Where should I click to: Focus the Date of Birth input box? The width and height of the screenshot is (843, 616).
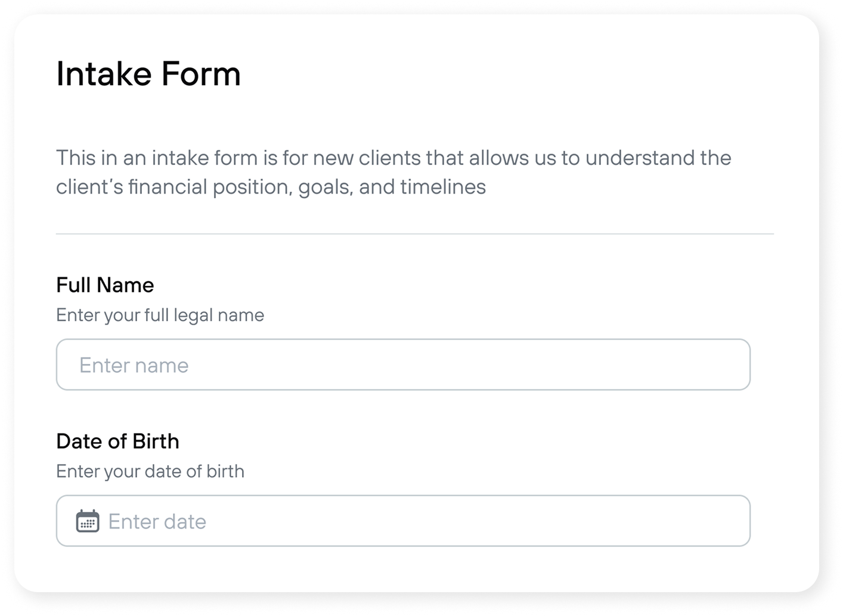coord(403,521)
